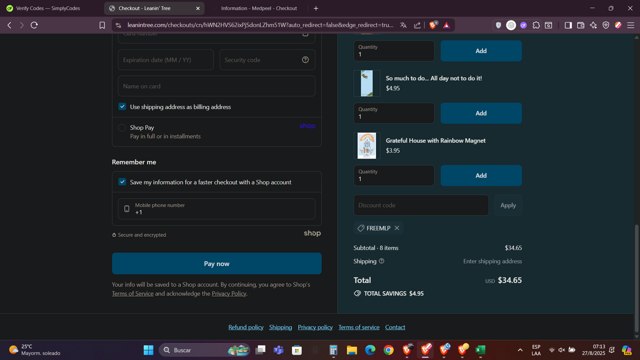This screenshot has width=640, height=360.
Task: Open the Brave Shields lion icon
Action: 433,25
